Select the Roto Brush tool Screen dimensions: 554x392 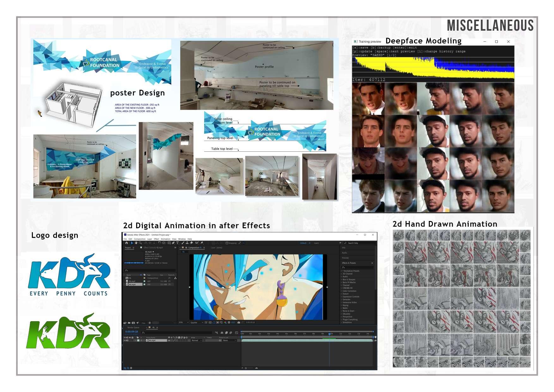[197, 243]
